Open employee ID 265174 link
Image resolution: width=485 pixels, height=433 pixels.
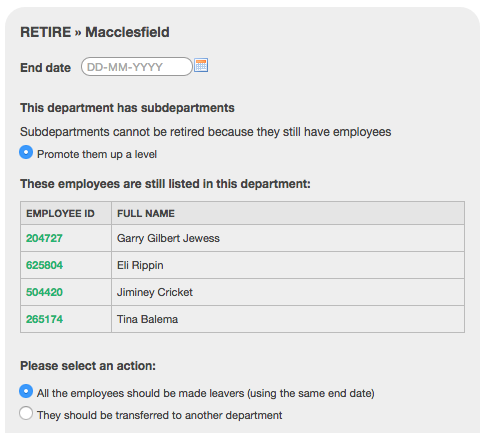(44, 319)
